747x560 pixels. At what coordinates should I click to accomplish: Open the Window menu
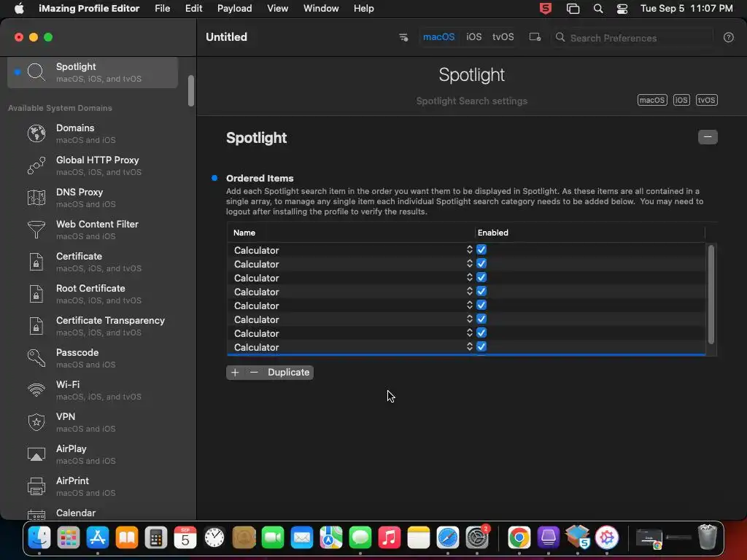coord(321,9)
